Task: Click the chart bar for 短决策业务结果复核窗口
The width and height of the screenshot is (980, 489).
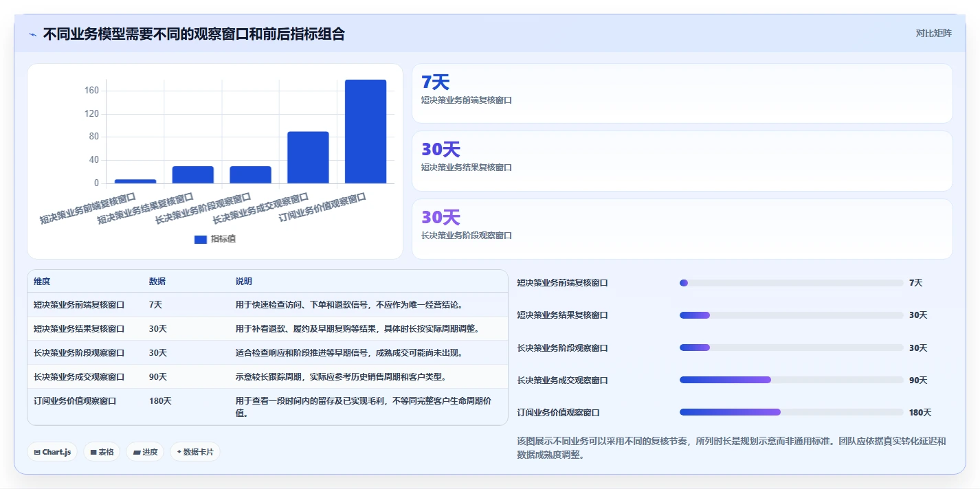Action: [193, 174]
